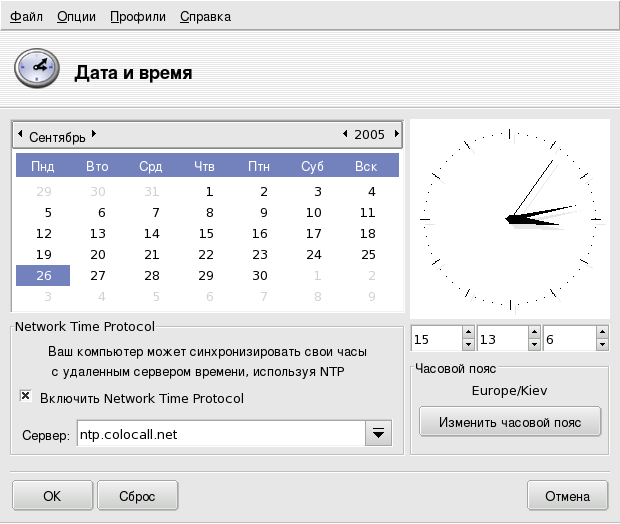620x524 pixels.
Task: Increase the seconds value with up arrow
Action: click(x=601, y=335)
